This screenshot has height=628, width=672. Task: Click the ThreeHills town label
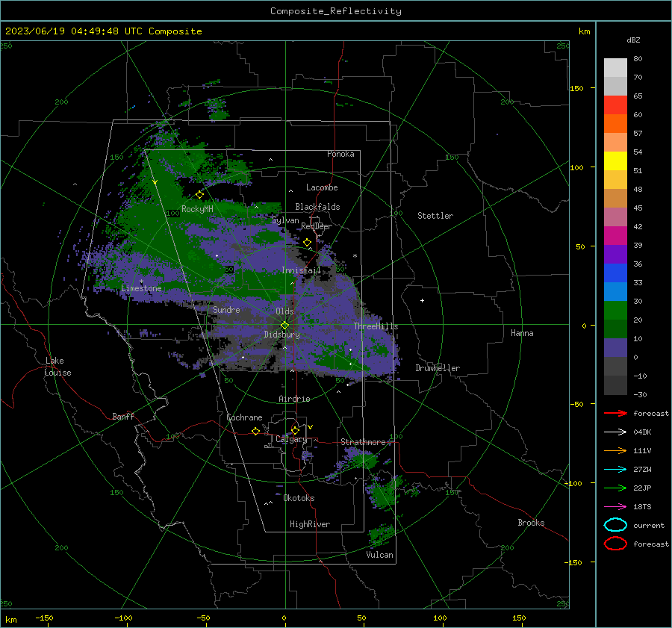click(376, 326)
